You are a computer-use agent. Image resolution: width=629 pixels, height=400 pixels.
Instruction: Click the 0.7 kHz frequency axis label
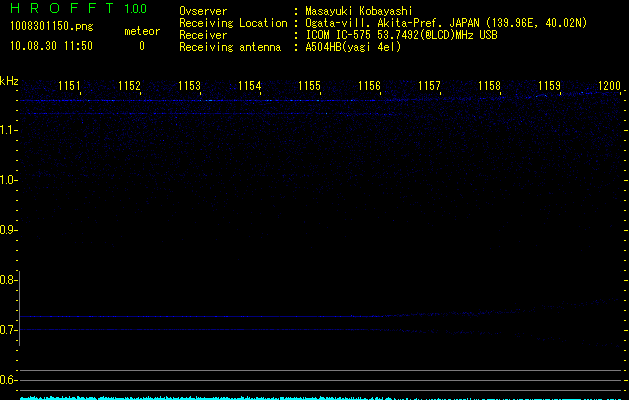[x=8, y=330]
